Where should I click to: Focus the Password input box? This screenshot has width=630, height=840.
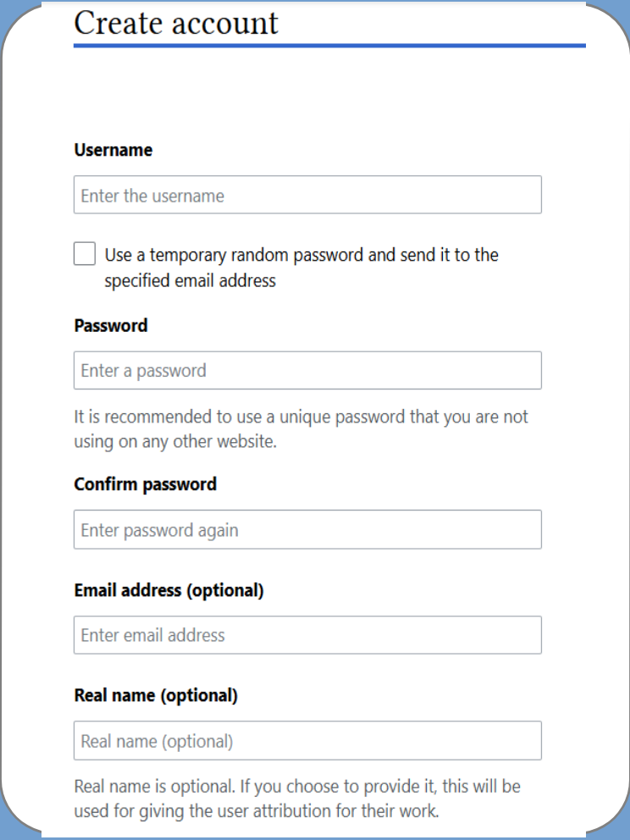(307, 370)
